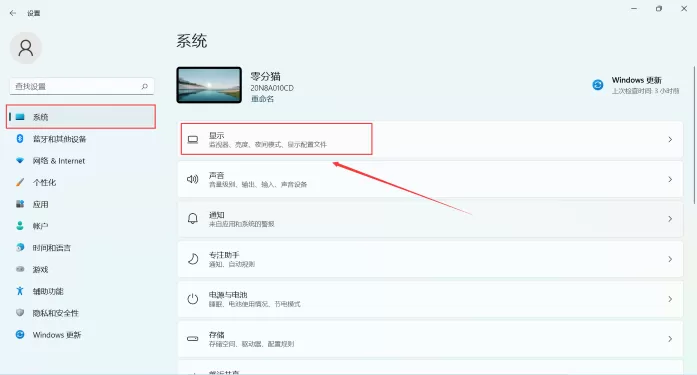
Task: Click the Accessibility figure icon
Action: [20, 291]
